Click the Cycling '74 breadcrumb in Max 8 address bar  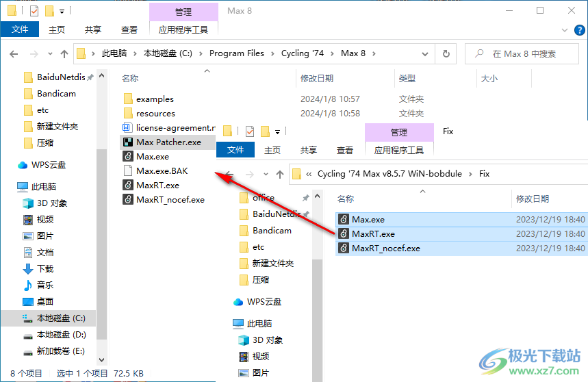click(302, 53)
